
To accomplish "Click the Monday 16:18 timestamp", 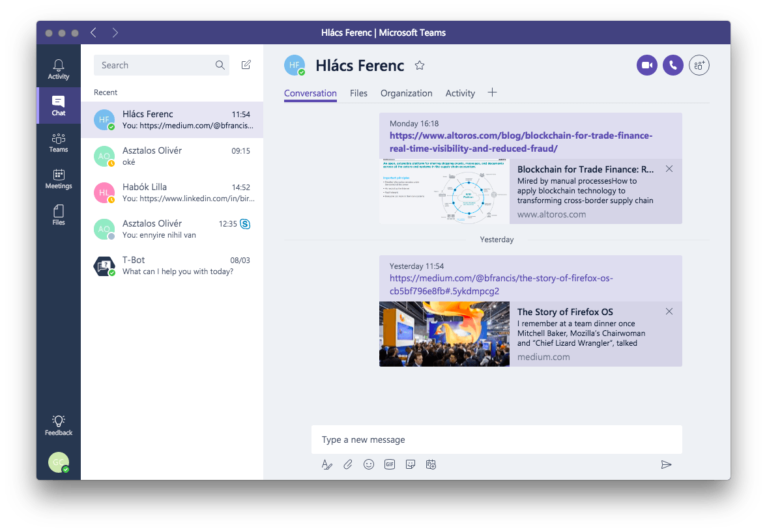I will [x=414, y=124].
